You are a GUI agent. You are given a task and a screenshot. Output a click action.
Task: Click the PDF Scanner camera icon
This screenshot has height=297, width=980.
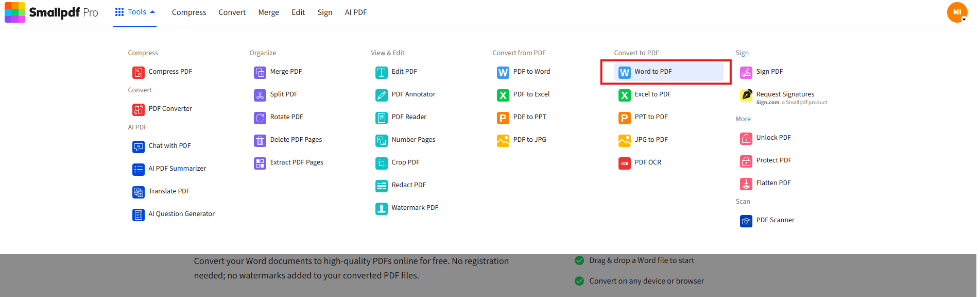pyautogui.click(x=746, y=221)
